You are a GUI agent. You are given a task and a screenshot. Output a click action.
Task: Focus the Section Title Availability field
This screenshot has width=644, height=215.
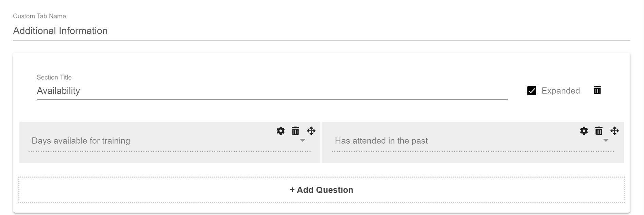[272, 91]
